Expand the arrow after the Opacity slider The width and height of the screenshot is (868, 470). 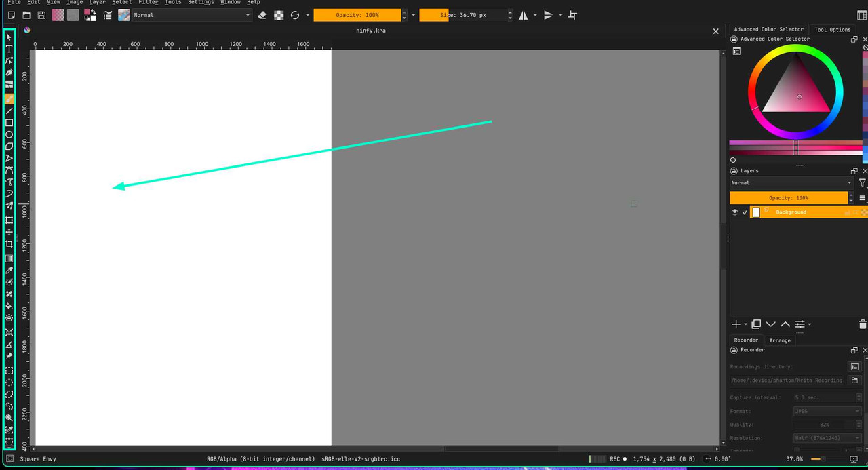point(413,15)
